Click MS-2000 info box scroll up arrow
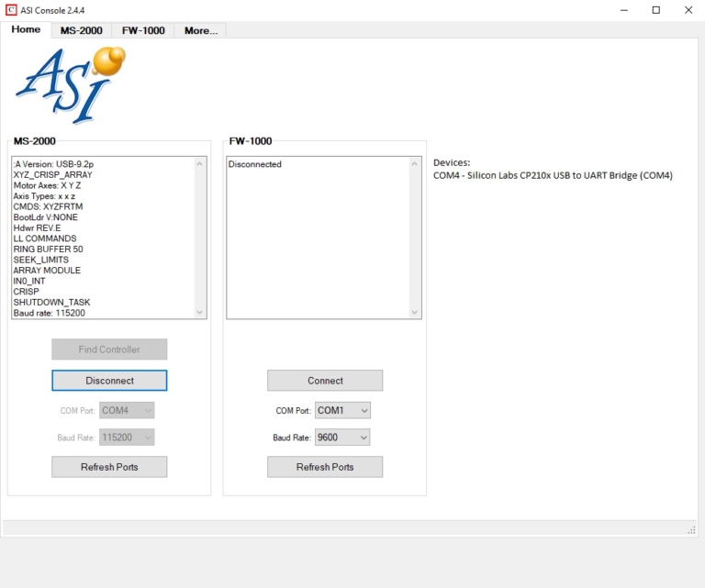The width and height of the screenshot is (705, 588). point(199,164)
